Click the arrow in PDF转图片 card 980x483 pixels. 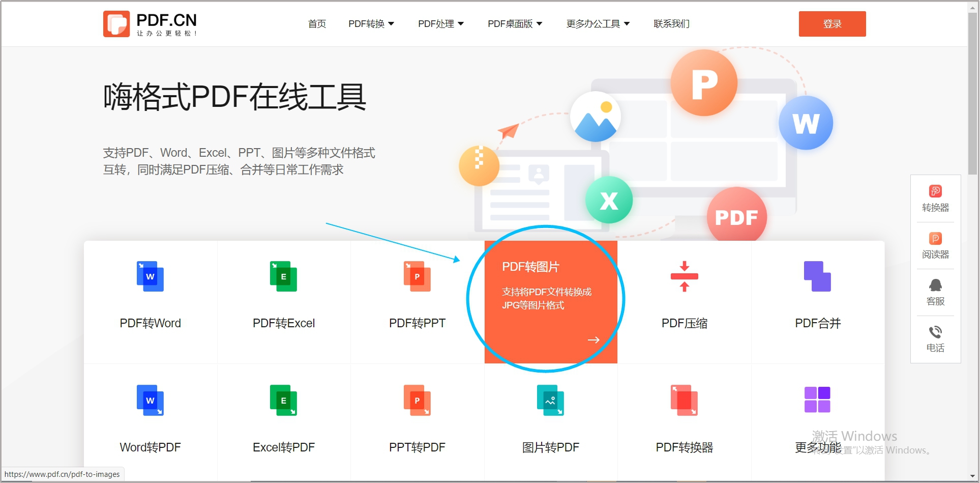click(593, 340)
